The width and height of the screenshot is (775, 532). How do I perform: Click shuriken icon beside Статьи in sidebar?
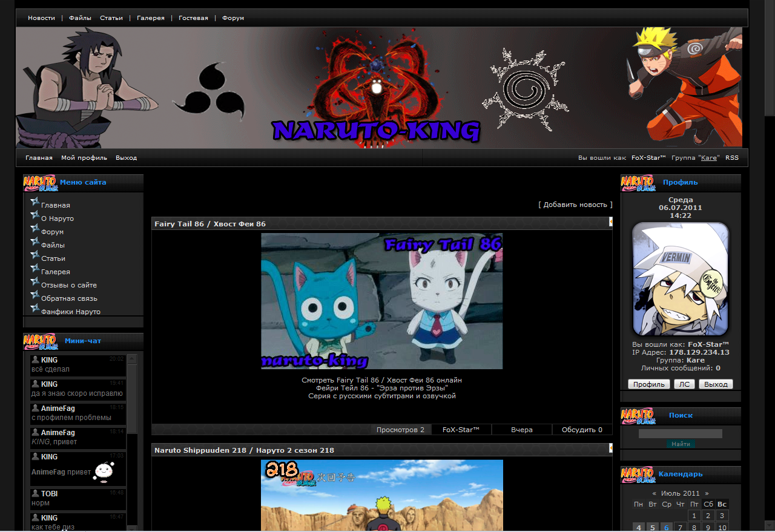(x=35, y=255)
